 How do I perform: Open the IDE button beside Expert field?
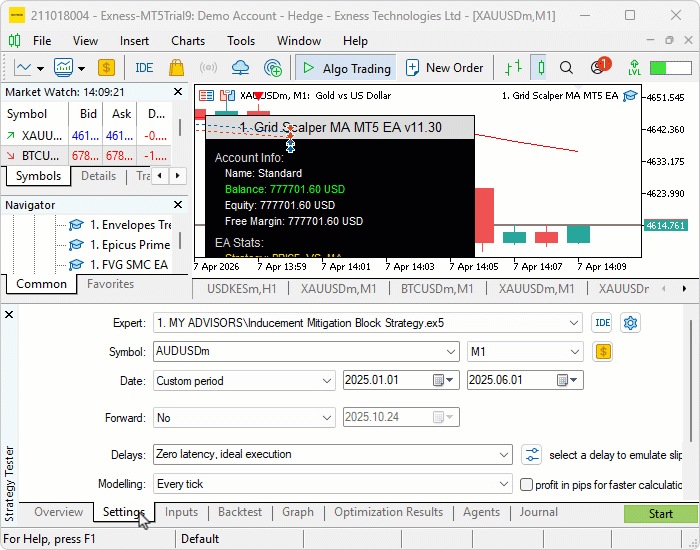[x=602, y=323]
